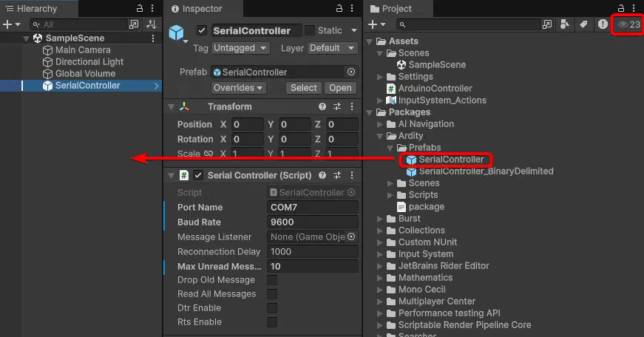Screen dimensions: 644x337
Task: Open the Hierarchy create menu
Action: [11, 24]
